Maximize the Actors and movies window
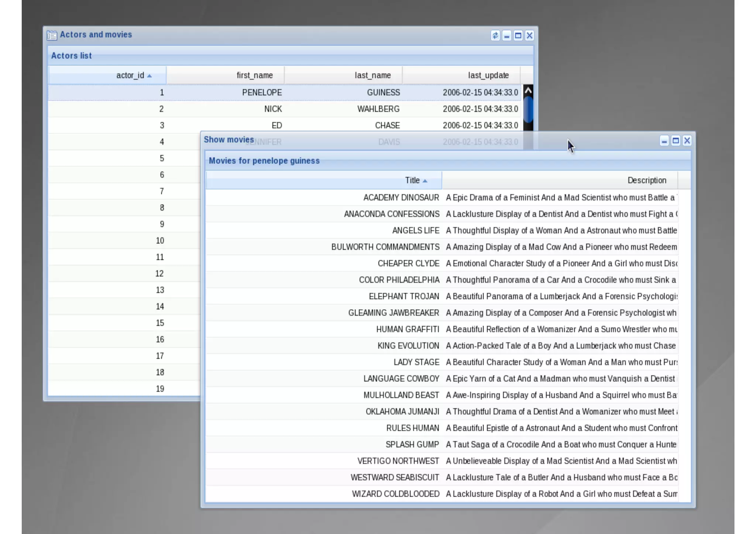 click(518, 35)
